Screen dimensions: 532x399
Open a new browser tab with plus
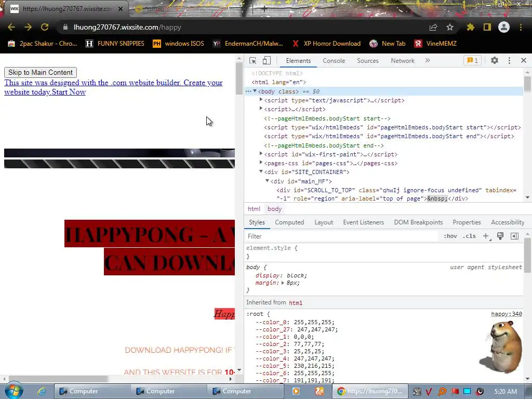tap(264, 9)
